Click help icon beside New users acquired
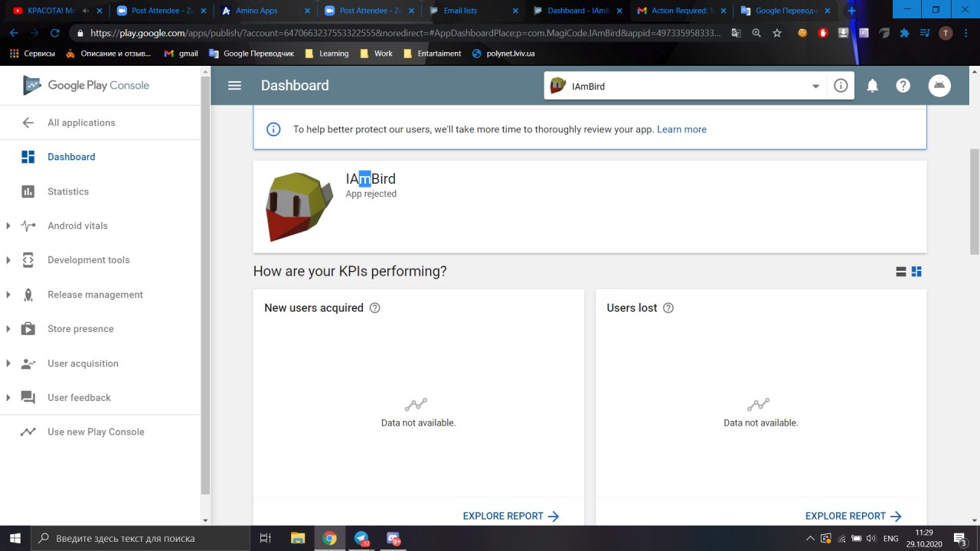This screenshot has height=551, width=980. click(374, 308)
